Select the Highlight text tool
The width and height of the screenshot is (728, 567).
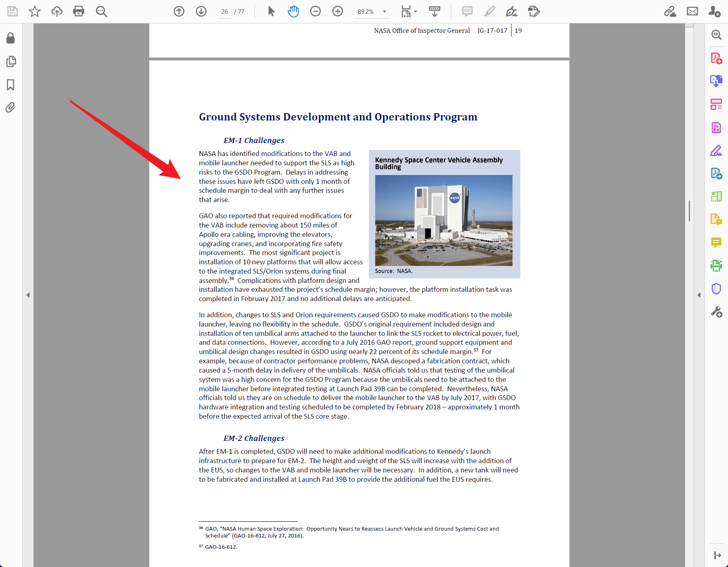tap(490, 11)
